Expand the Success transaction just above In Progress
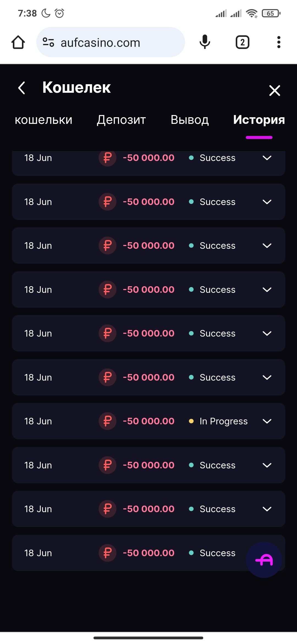The image size is (297, 644). coord(267,377)
